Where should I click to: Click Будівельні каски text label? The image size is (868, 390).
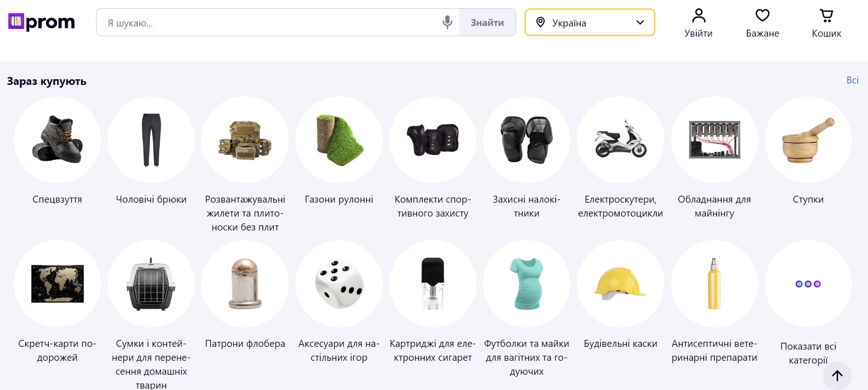pyautogui.click(x=621, y=344)
